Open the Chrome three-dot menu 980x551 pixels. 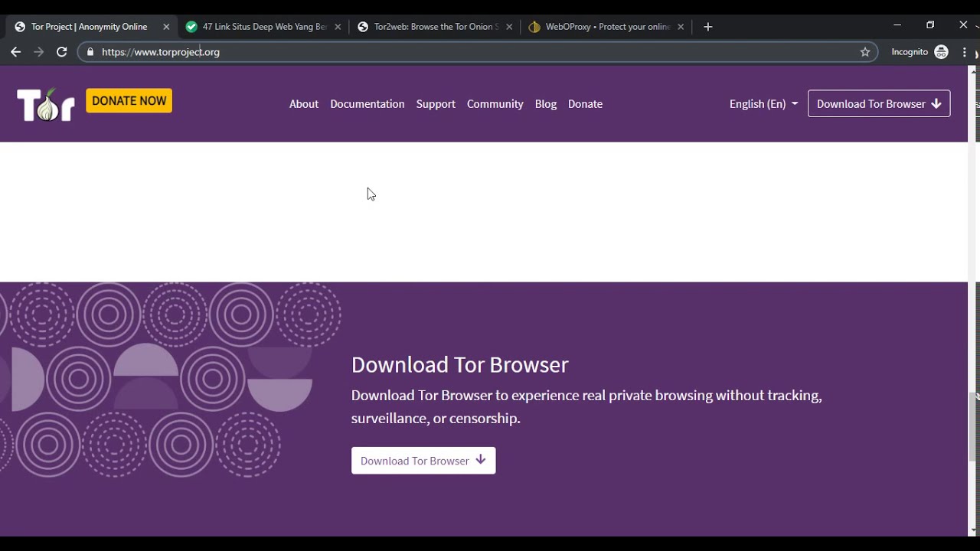coord(965,52)
